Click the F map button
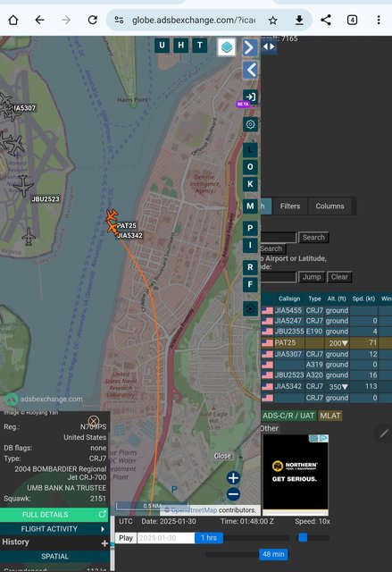This screenshot has width=392, height=572. point(250,284)
